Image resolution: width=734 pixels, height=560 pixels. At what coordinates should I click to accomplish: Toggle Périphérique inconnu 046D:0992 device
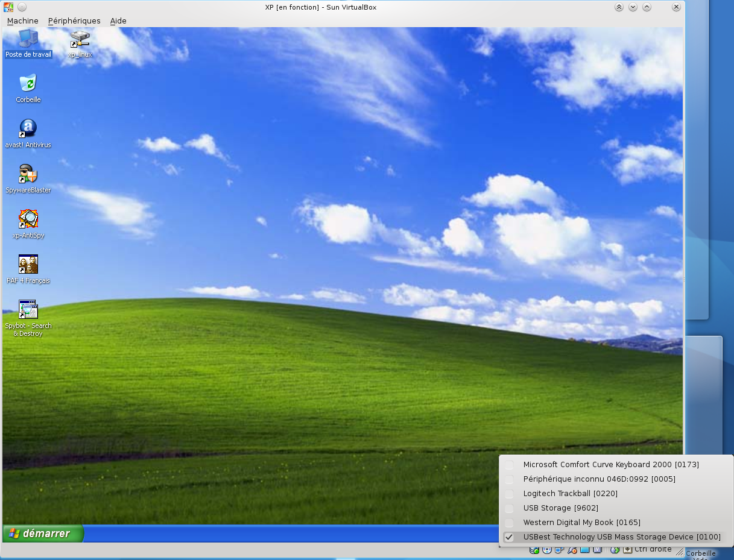tap(599, 479)
